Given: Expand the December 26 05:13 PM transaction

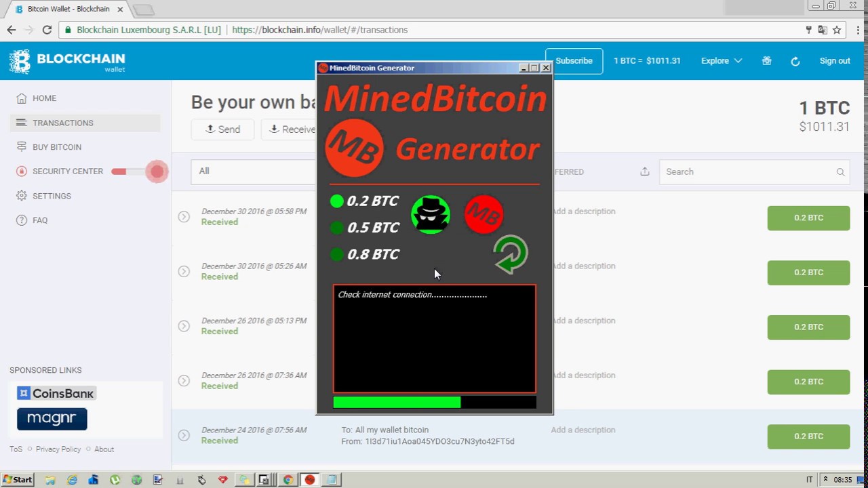Looking at the screenshot, I should 184,326.
